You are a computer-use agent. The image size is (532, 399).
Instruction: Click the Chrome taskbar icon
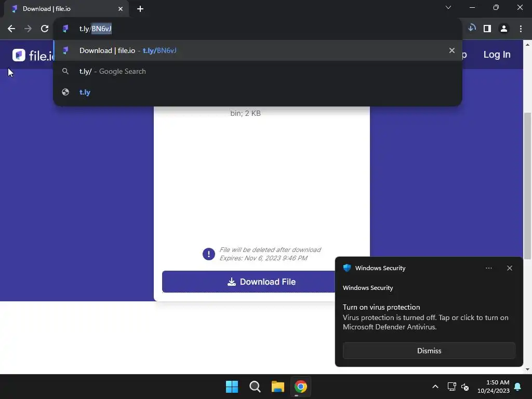[x=301, y=387]
